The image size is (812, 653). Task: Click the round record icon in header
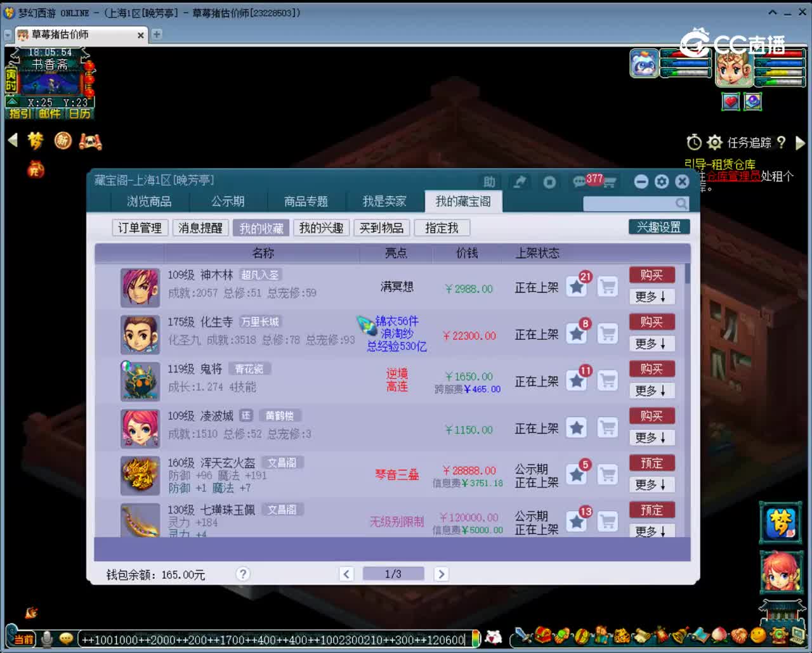pos(549,182)
